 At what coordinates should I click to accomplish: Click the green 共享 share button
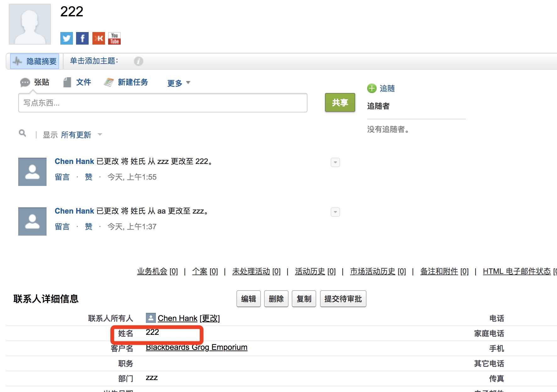340,102
